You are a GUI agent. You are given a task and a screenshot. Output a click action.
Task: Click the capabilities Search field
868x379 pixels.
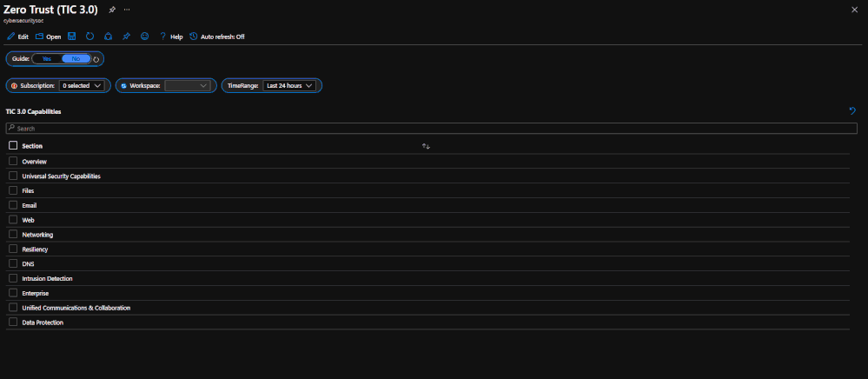(x=431, y=129)
